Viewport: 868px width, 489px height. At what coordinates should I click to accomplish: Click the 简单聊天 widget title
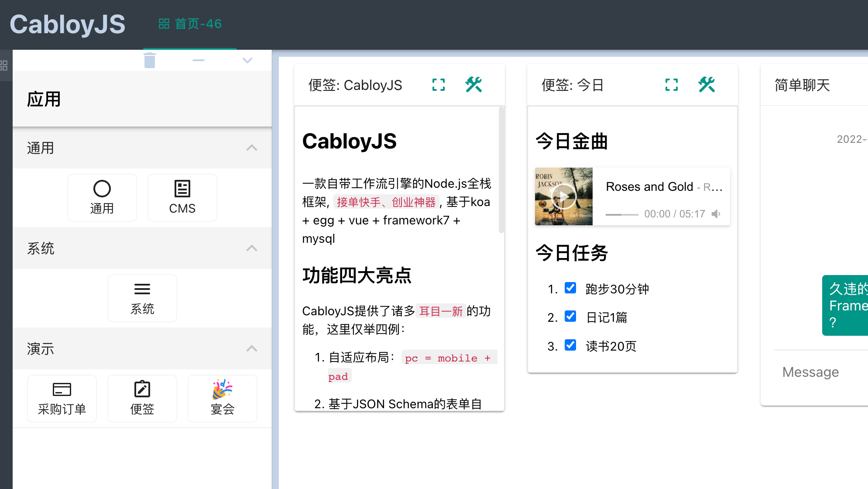[802, 85]
